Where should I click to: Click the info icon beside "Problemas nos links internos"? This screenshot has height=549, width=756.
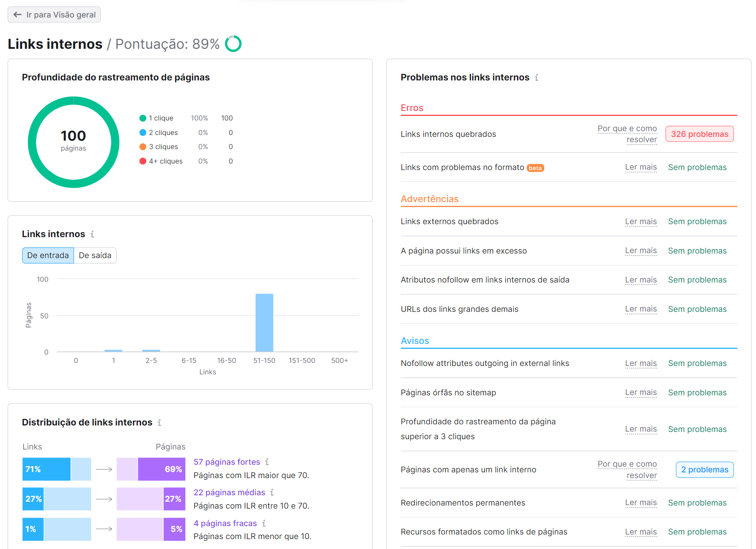pos(537,77)
